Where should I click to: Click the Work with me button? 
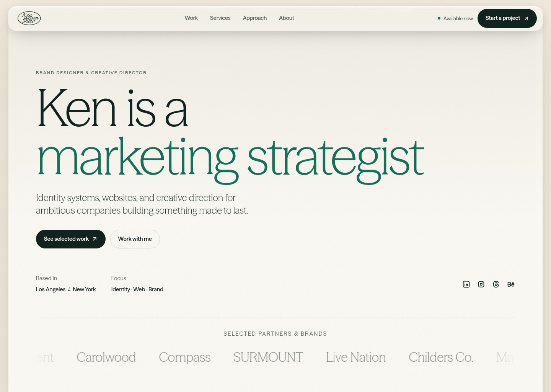click(x=135, y=239)
